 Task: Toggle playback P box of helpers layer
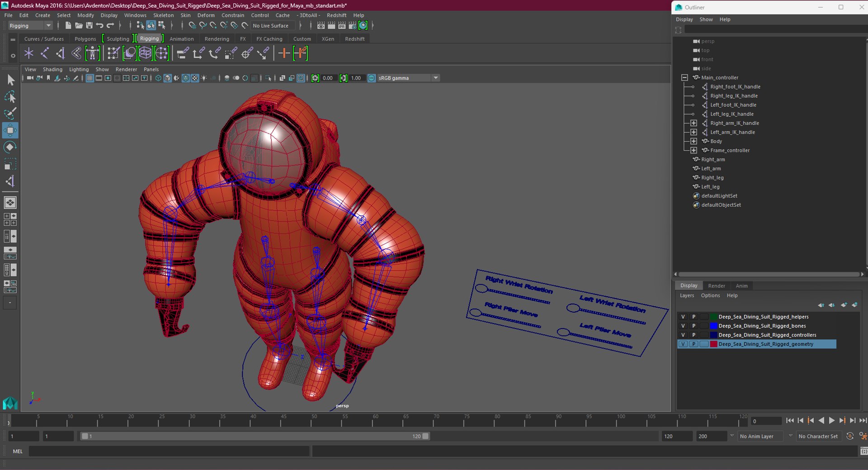click(693, 317)
